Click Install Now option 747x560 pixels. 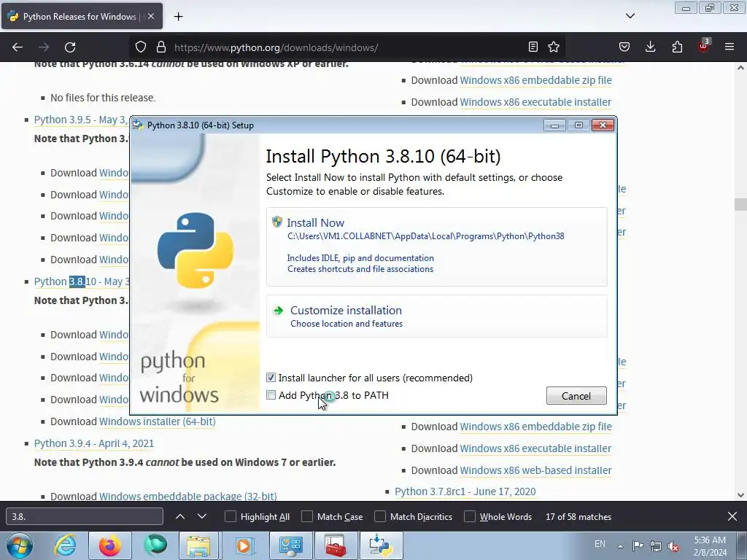436,246
